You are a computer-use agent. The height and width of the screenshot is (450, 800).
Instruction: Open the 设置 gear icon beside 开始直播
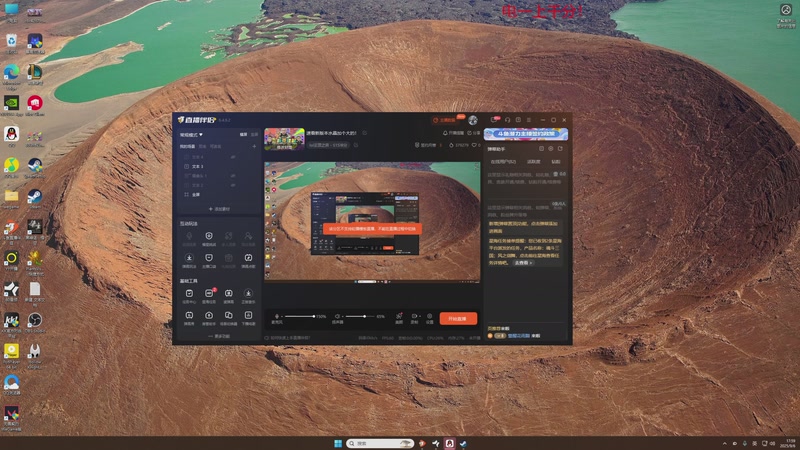pyautogui.click(x=430, y=316)
